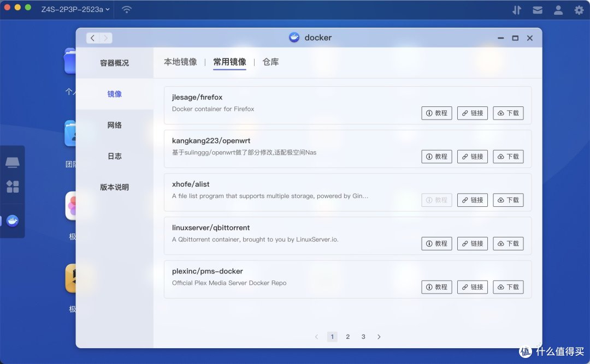The height and width of the screenshot is (364, 590).
Task: Select 网络 in the docker sidebar
Action: 114,125
